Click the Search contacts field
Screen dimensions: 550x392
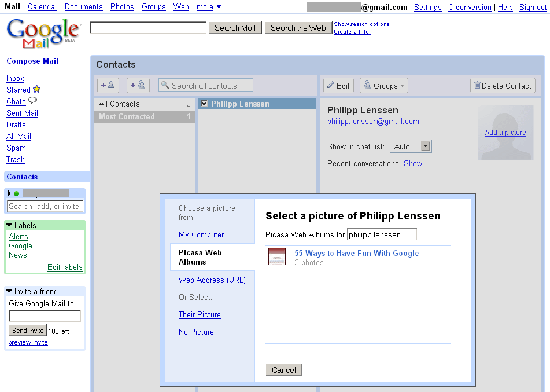coord(206,85)
